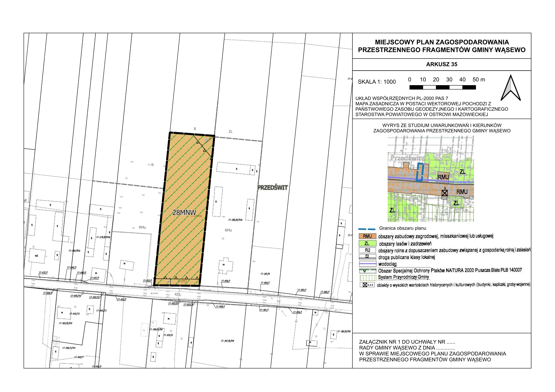Click the KDL road label
The width and height of the screenshot is (555, 392).
[x=178, y=294]
